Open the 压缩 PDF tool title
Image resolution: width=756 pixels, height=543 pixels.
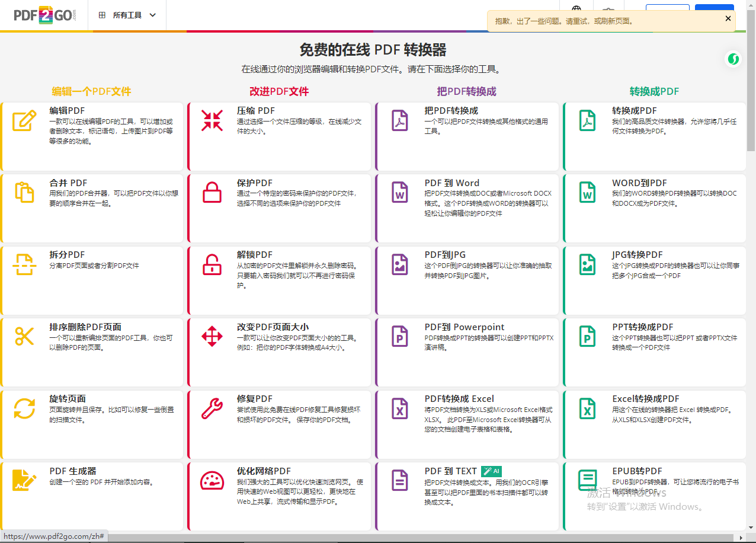[256, 111]
